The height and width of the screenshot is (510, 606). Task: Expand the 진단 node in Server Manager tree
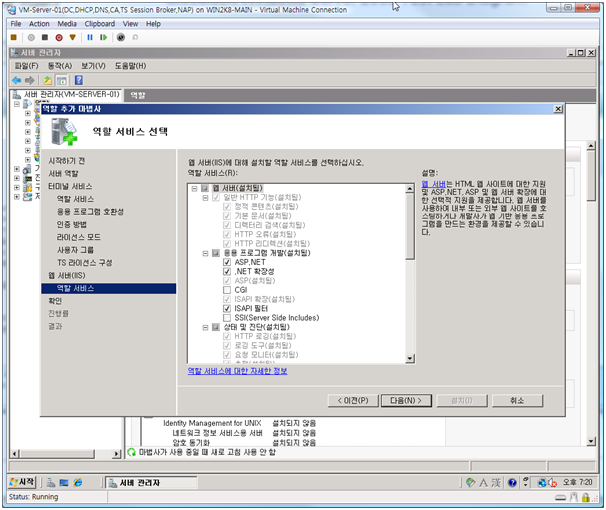point(17,178)
